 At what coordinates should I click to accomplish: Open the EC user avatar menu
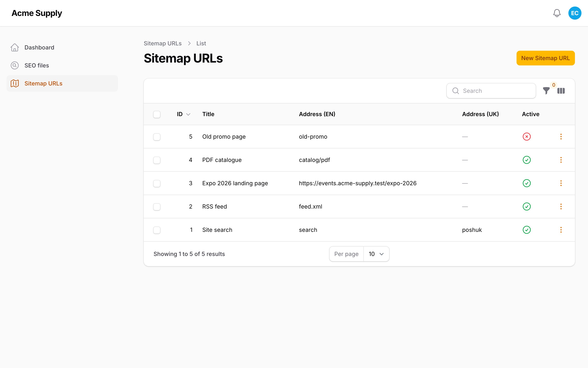(x=575, y=13)
